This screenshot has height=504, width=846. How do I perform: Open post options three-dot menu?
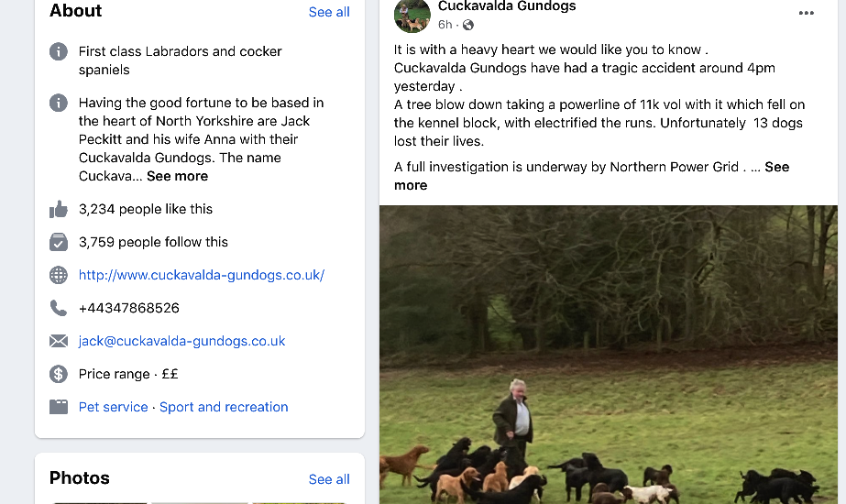[x=806, y=13]
